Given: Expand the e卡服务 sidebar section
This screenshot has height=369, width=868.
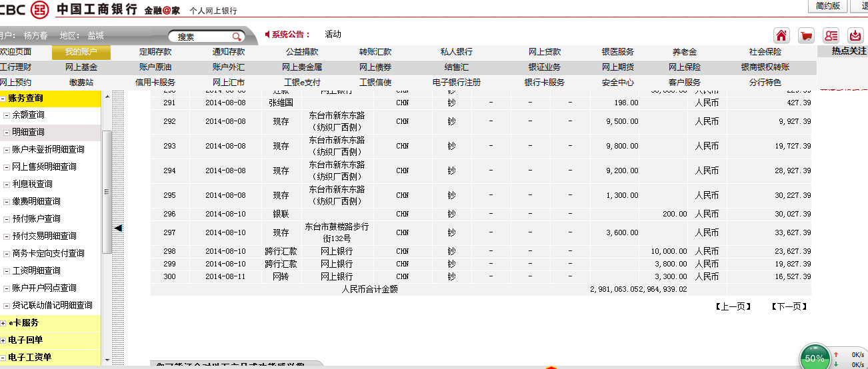Looking at the screenshot, I should point(3,323).
